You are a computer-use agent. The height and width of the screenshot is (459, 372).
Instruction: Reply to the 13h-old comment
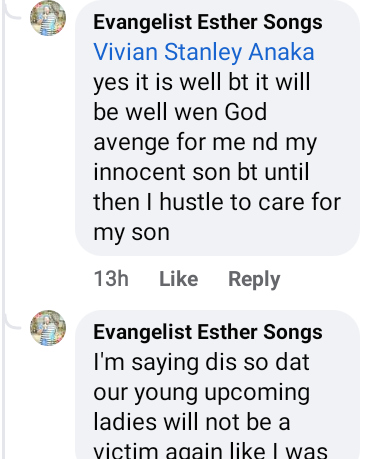click(x=254, y=279)
